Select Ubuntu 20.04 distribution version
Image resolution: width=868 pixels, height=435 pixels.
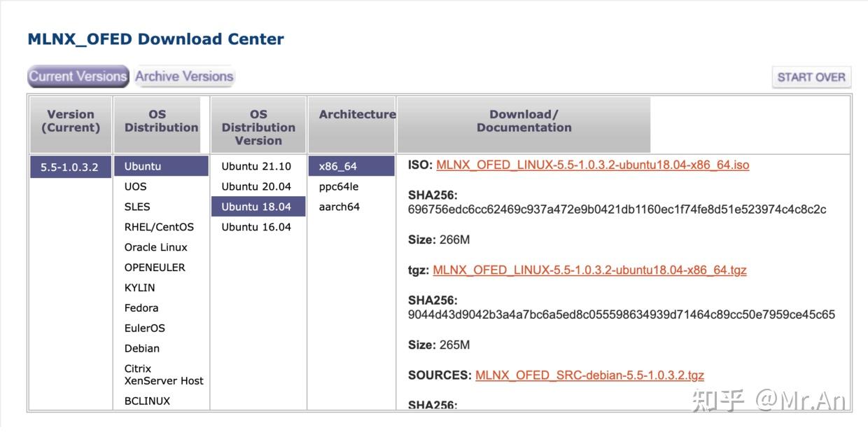coord(256,186)
